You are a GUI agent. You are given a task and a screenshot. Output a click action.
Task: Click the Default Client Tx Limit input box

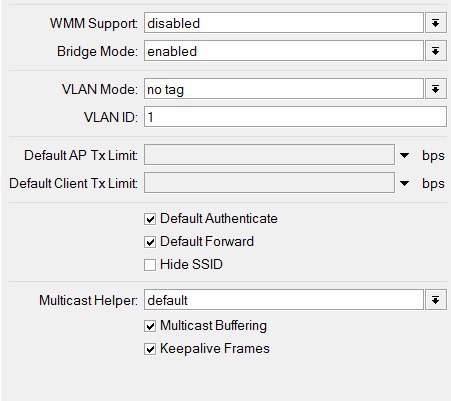coord(269,183)
